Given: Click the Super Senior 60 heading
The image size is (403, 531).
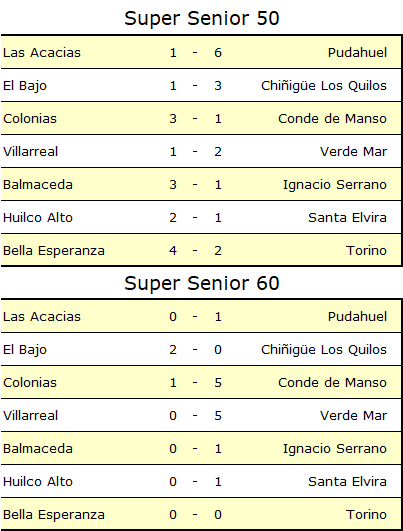Looking at the screenshot, I should coord(202,283).
